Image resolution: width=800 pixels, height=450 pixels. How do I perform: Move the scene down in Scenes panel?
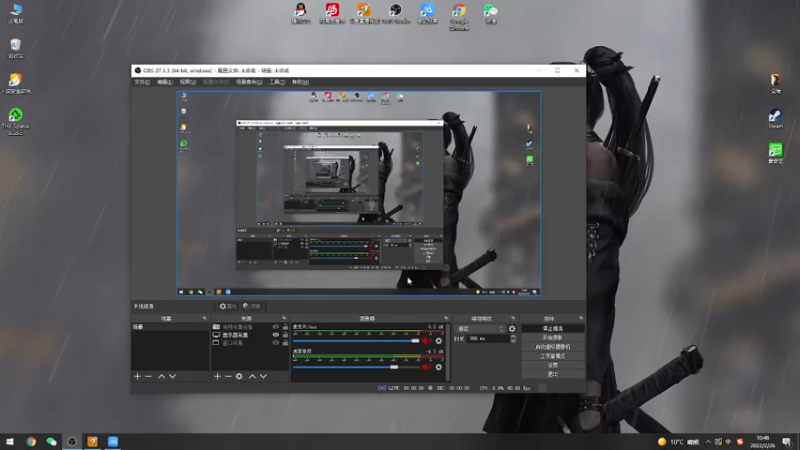(x=172, y=377)
